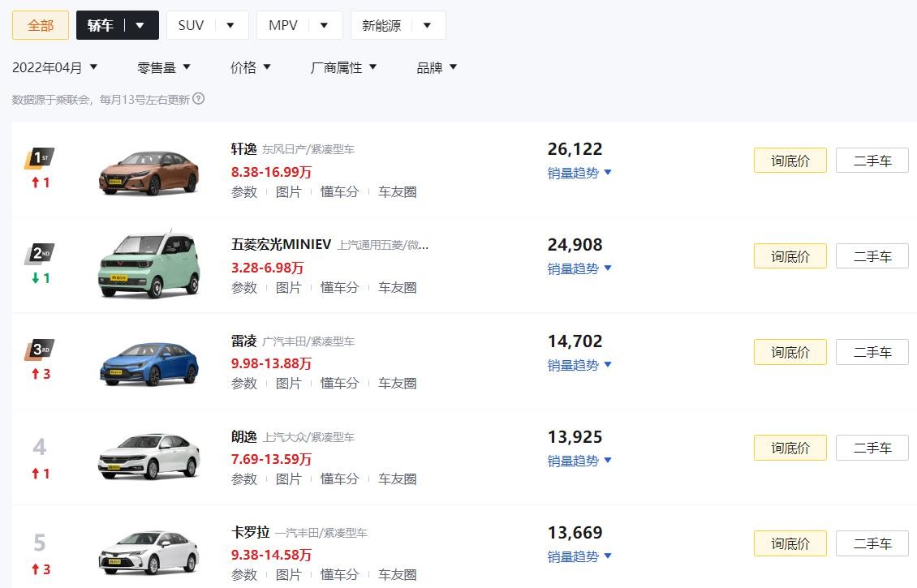Image resolution: width=917 pixels, height=588 pixels.
Task: Expand 销量趋势 for 轩逸
Action: click(x=579, y=173)
